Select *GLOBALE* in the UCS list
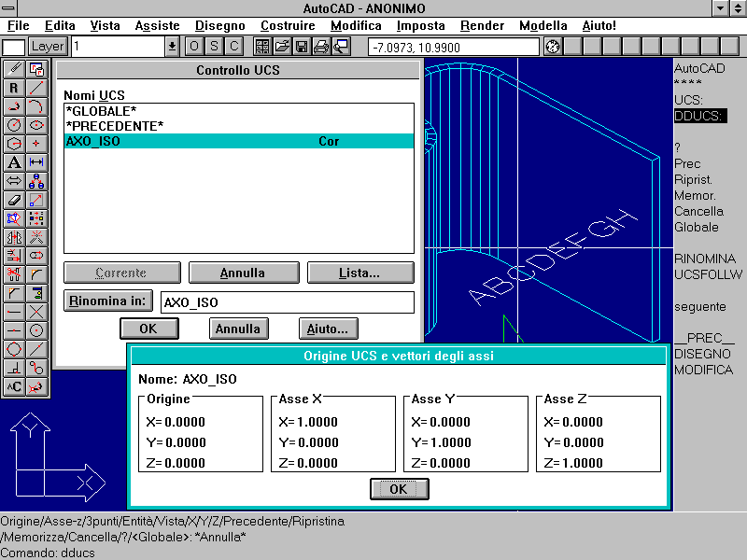This screenshot has height=560, width=747. point(239,111)
